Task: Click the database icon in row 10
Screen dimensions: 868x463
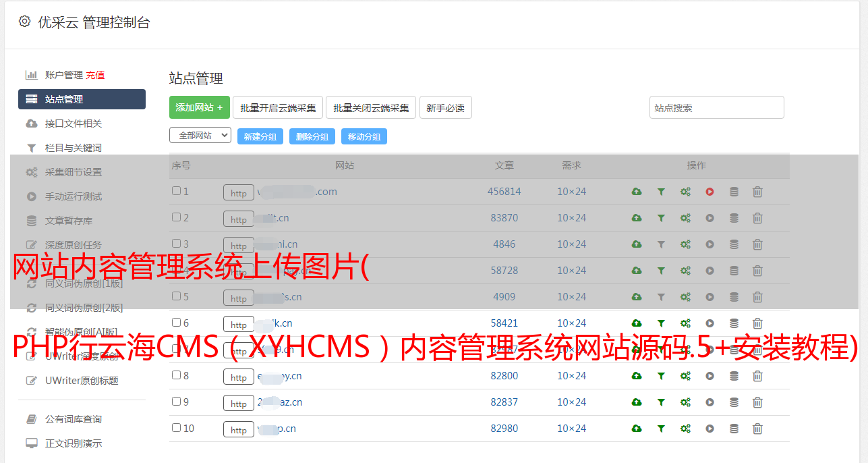Action: 734,429
